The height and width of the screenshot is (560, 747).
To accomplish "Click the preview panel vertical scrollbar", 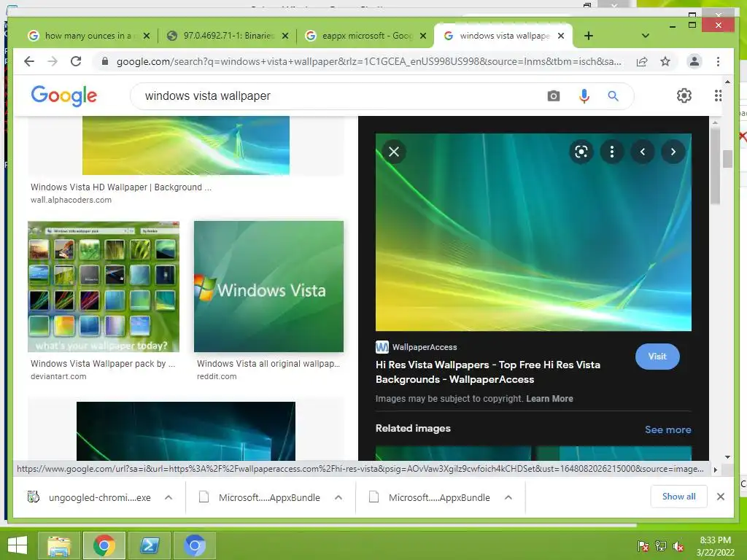I will coord(715,167).
